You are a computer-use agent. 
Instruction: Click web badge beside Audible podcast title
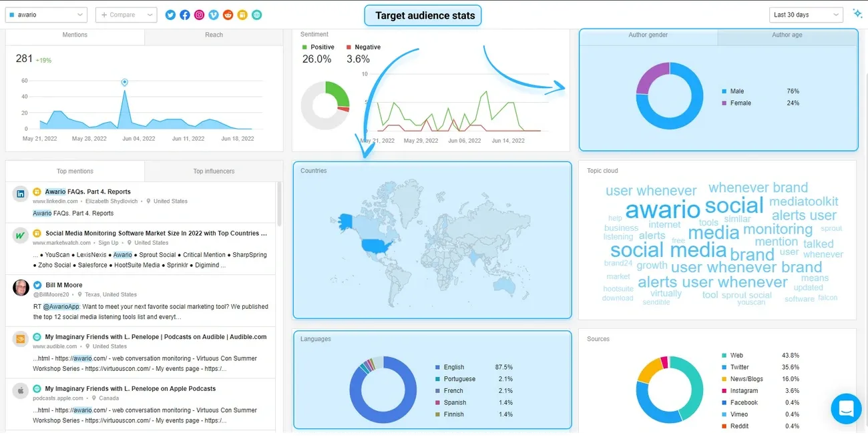37,337
